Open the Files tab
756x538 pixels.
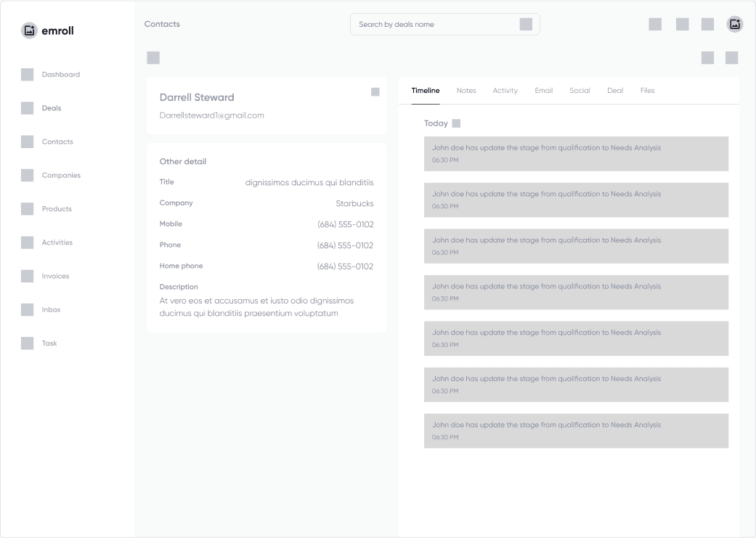(x=647, y=90)
